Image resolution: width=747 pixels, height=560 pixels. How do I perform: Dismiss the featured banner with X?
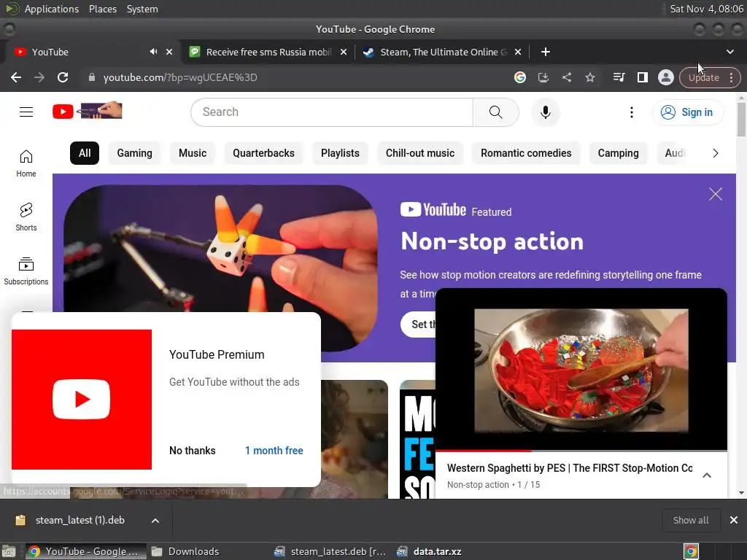(x=715, y=194)
